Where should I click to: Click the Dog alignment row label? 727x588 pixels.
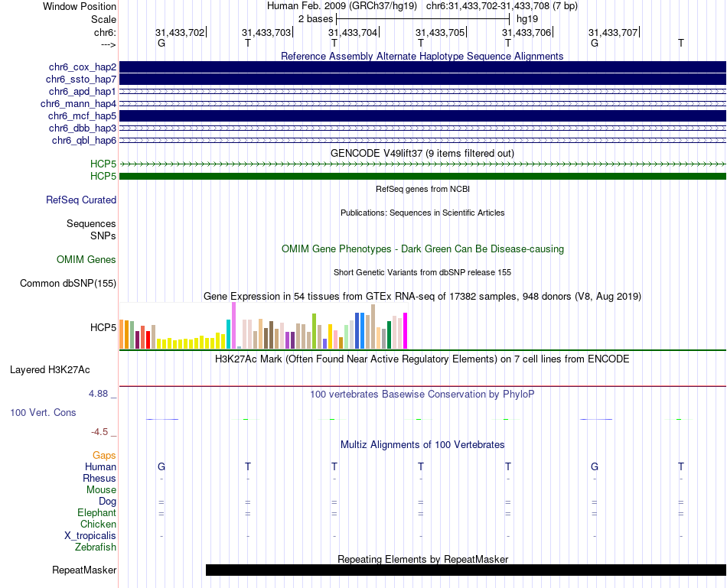tap(108, 502)
